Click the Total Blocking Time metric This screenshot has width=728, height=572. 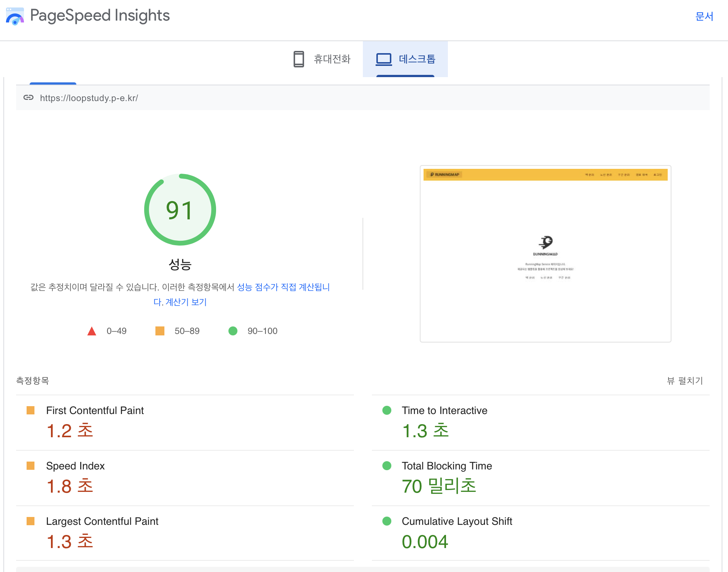pos(447,466)
